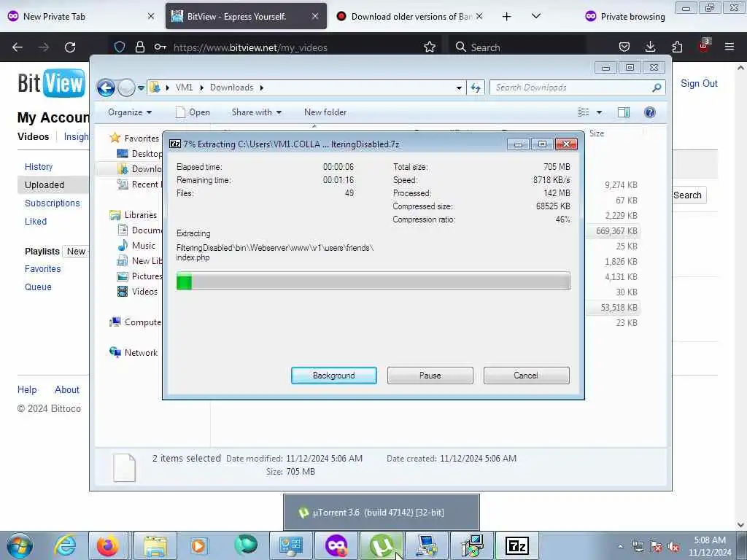Click the Firefox Search box
Image resolution: width=747 pixels, height=560 pixels.
pos(517,47)
